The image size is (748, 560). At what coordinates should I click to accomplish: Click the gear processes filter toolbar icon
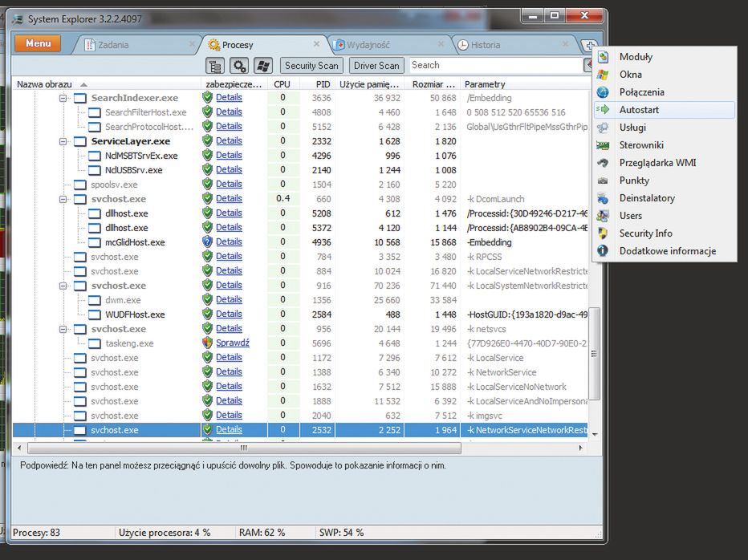[x=239, y=66]
